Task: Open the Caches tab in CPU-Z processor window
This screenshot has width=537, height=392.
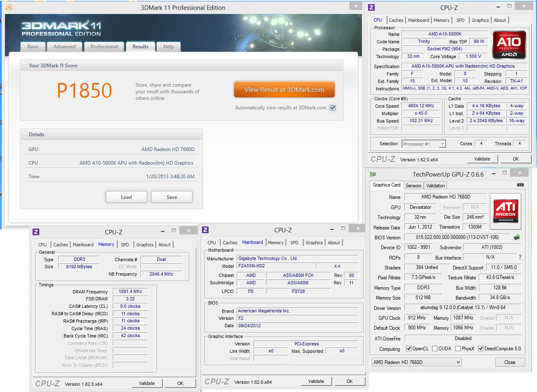Action: pyautogui.click(x=396, y=20)
